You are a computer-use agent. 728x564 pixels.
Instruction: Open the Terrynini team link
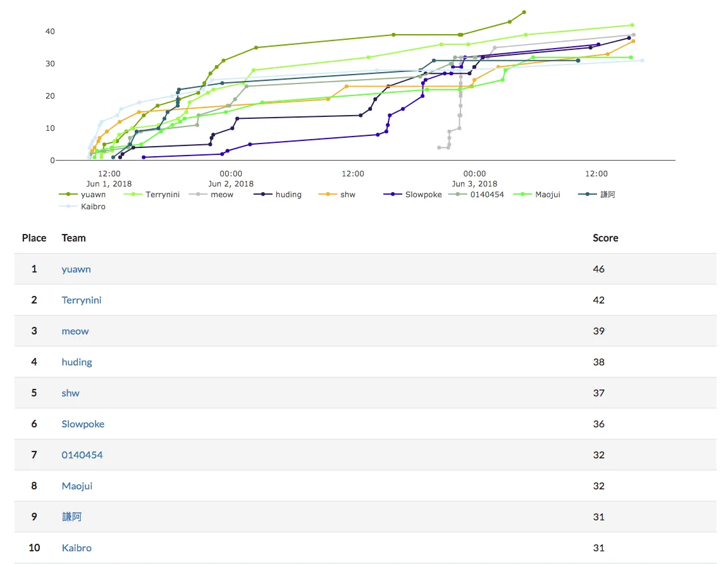coord(81,300)
